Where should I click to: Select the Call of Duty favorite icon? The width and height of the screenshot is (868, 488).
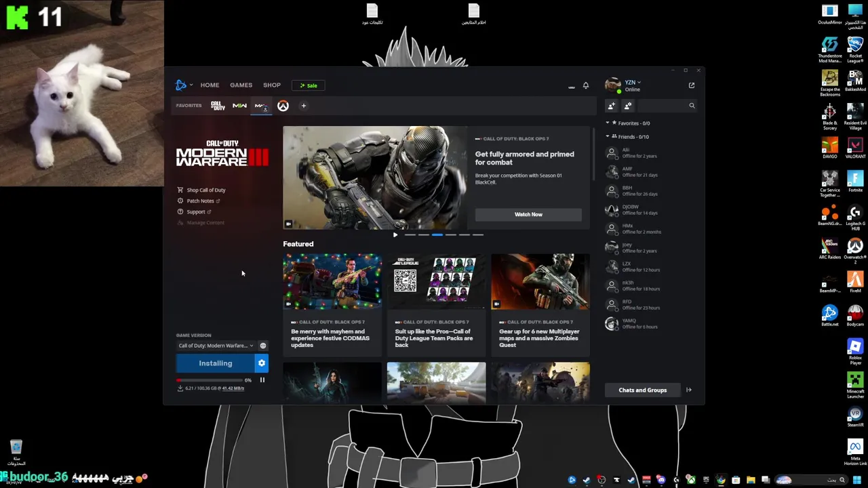click(218, 106)
